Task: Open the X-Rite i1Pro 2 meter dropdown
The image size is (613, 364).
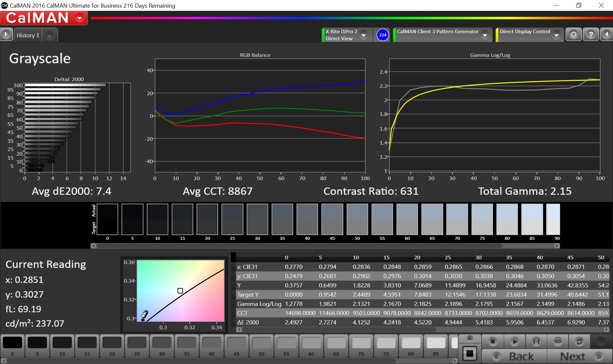Action: pos(364,35)
